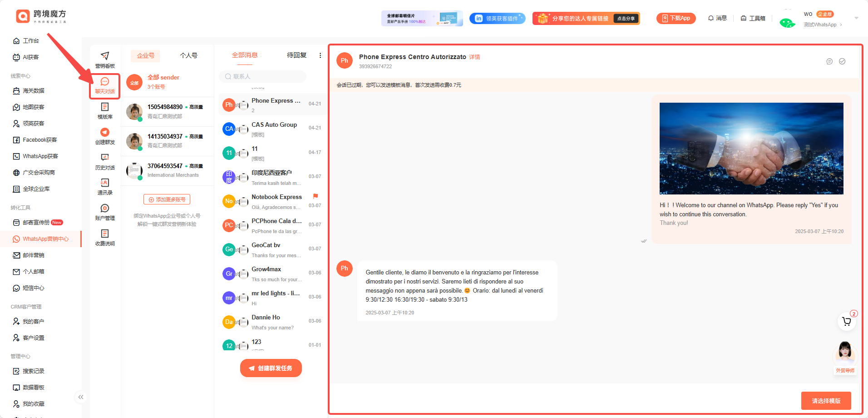Switch to the 待回复 tab
This screenshot has height=418, width=868.
tap(296, 55)
